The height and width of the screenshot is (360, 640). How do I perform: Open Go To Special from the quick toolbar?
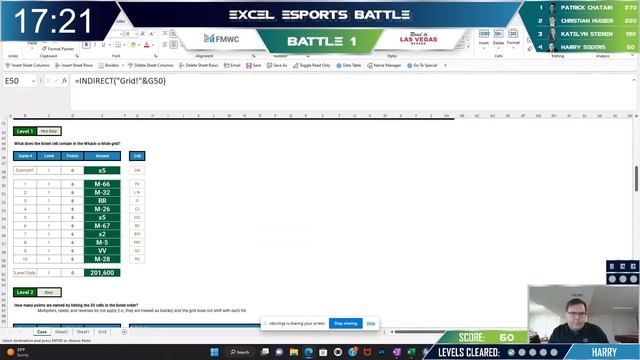(422, 65)
